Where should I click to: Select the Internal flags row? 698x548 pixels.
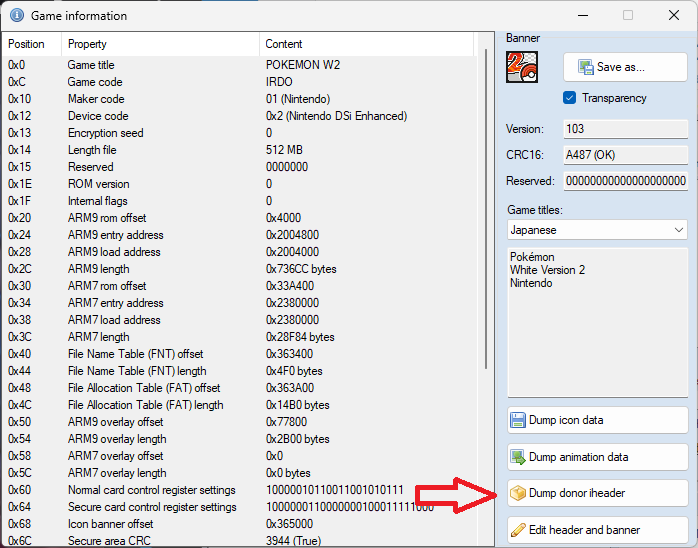tap(238, 201)
